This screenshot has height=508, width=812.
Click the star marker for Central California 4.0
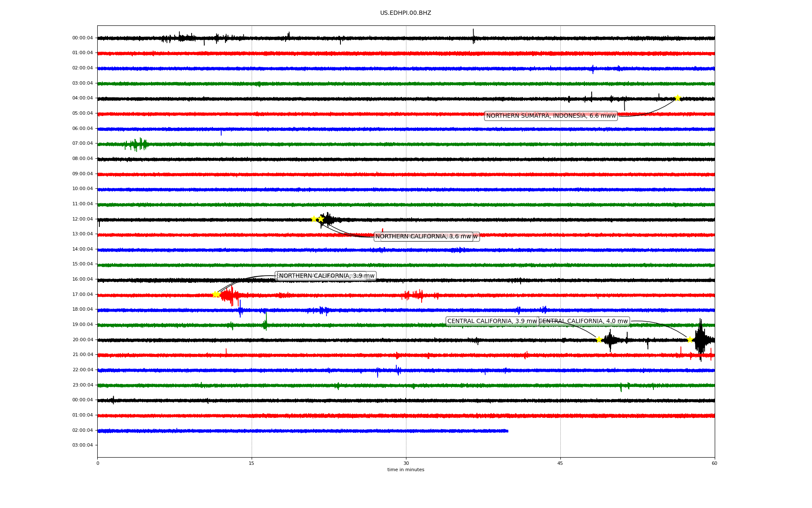(x=690, y=340)
